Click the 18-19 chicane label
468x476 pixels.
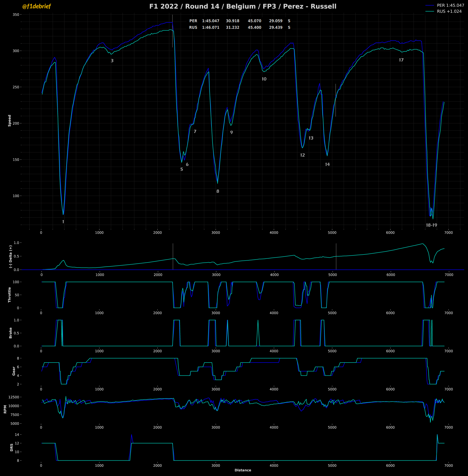coord(431,225)
